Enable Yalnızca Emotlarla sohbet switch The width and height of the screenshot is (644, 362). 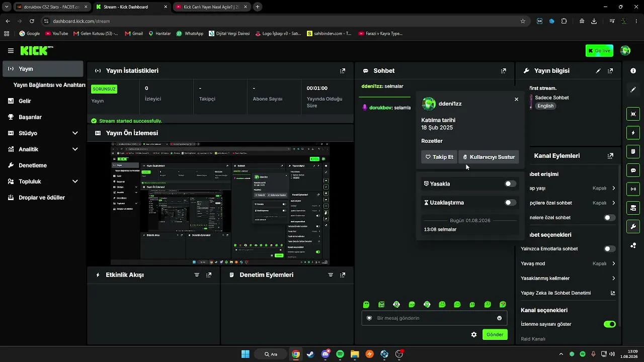[610, 249]
